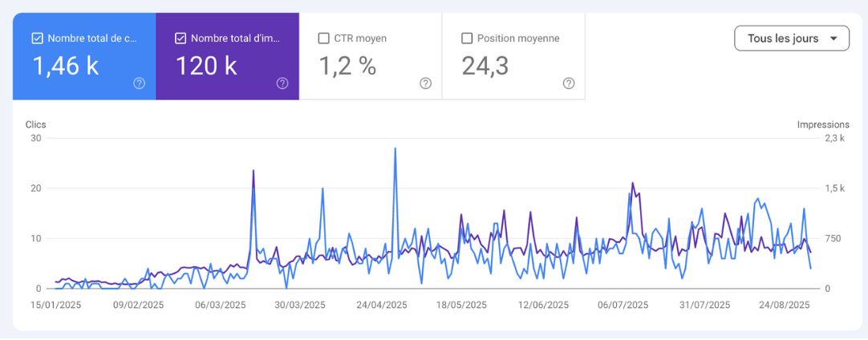The image size is (868, 340).
Task: Click the 1,46 k total clicks value
Action: 66,66
